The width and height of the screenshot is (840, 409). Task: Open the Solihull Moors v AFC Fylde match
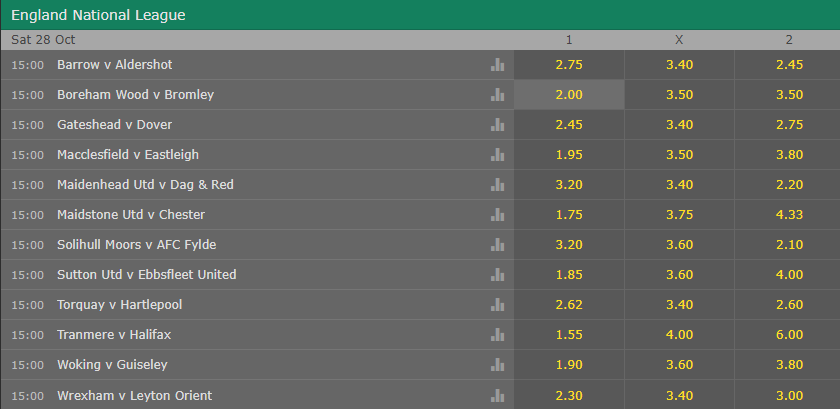pyautogui.click(x=137, y=245)
